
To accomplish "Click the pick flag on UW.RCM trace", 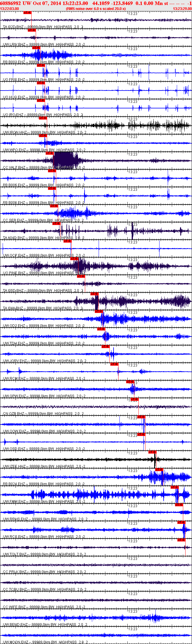I will click(114, 364).
